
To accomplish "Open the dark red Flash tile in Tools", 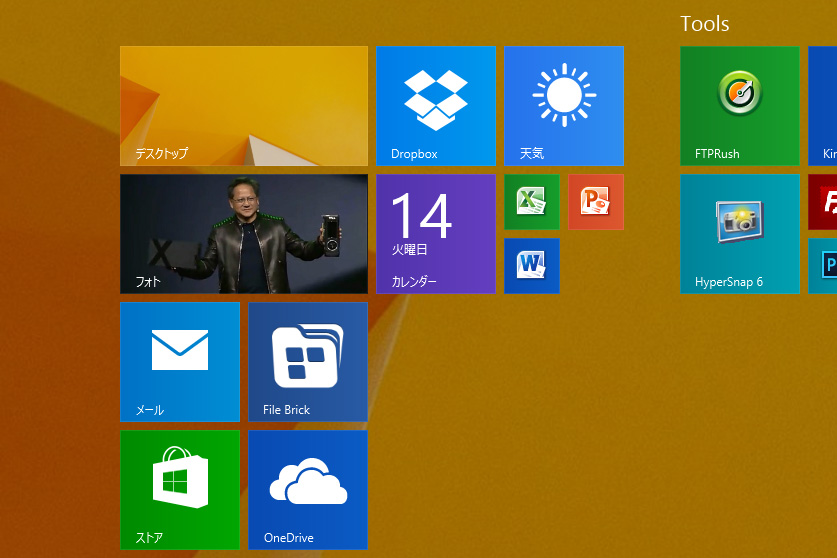I will pyautogui.click(x=823, y=202).
